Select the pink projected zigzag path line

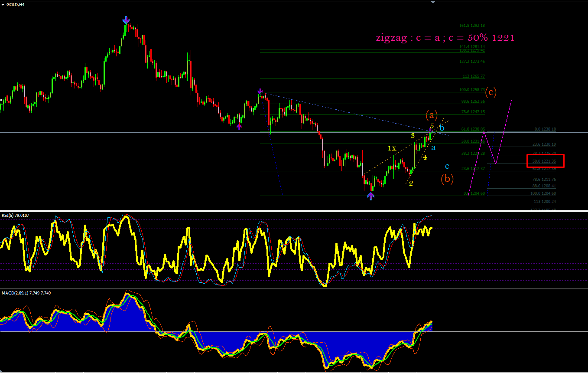pyautogui.click(x=490, y=147)
